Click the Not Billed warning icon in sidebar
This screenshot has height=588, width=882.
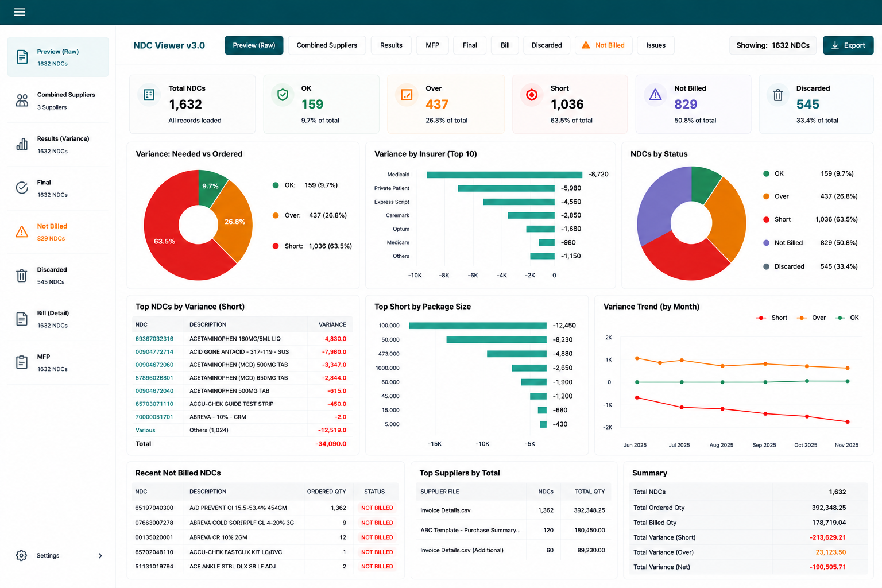[22, 232]
